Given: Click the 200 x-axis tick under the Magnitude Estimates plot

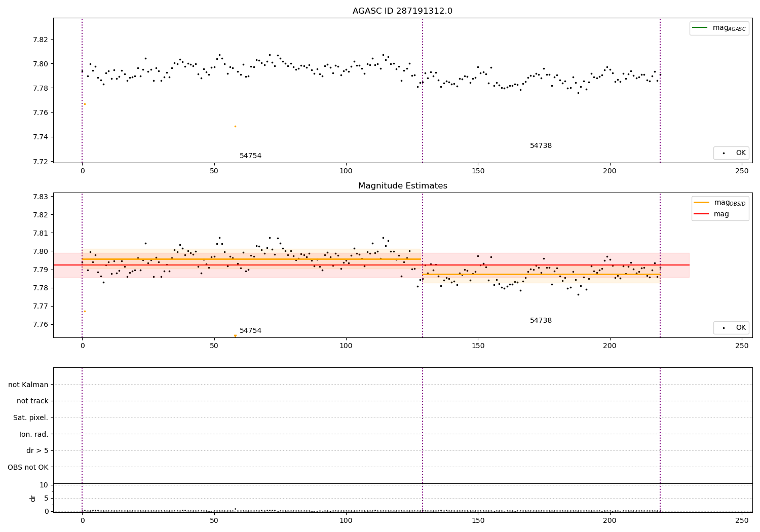Looking at the screenshot, I should [610, 346].
